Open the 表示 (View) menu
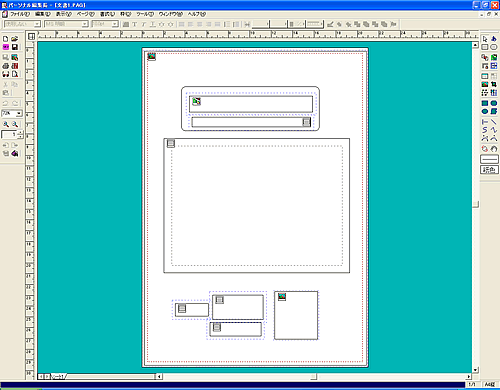 [x=63, y=14]
